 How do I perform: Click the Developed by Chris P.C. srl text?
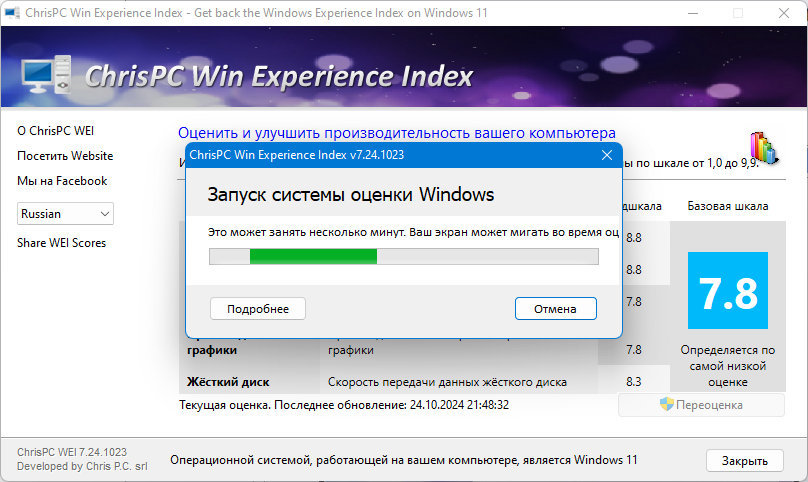tap(82, 466)
